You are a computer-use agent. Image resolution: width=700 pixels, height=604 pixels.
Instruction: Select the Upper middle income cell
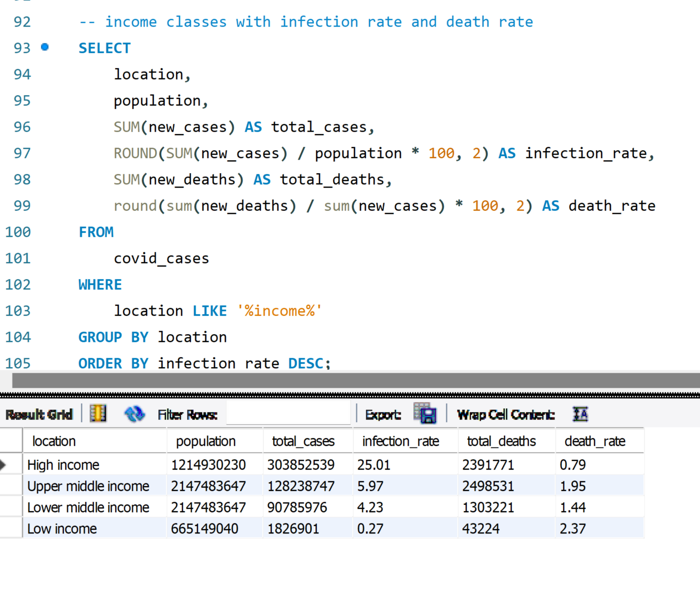point(88,486)
